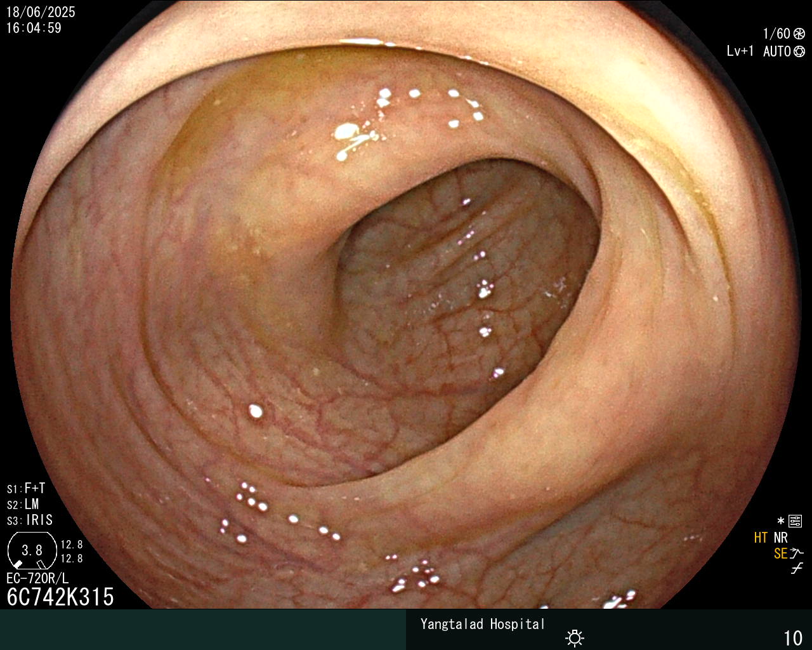Click the iris aperture icon beside AUTO
The height and width of the screenshot is (650, 812).
coord(799,51)
